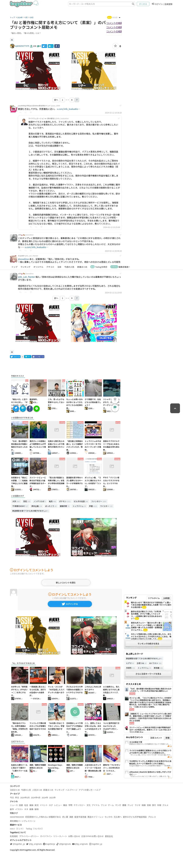Select the 注目コメント comments tab

pyautogui.click(x=156, y=738)
